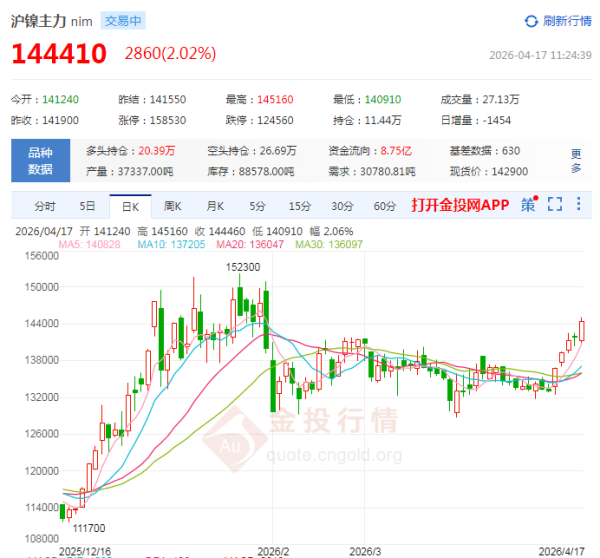This screenshot has height=558, width=600.
Task: Click the MA30: 136097 legend label
Action: pos(329,244)
